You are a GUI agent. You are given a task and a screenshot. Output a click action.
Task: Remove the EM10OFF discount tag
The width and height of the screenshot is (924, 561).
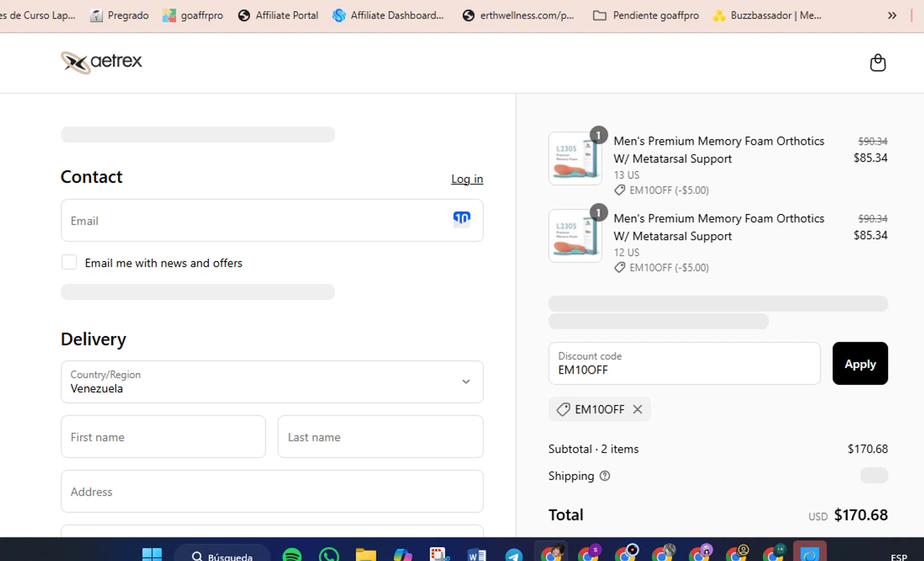pos(638,409)
